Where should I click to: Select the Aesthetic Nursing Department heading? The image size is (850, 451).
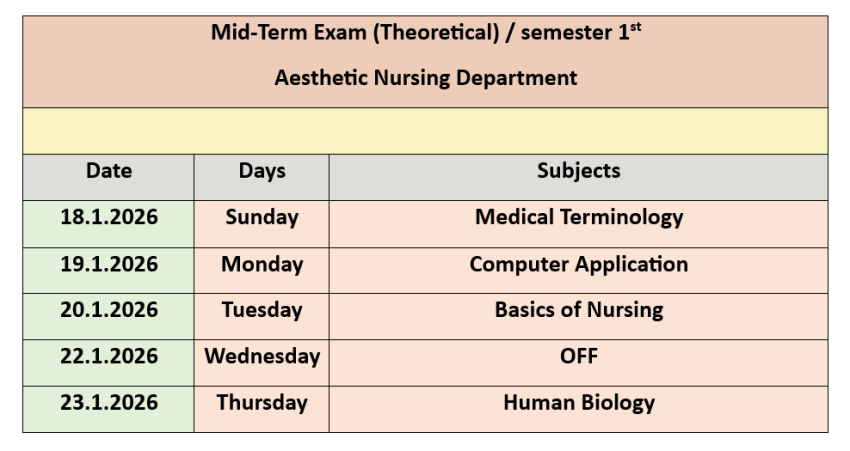coord(425,78)
